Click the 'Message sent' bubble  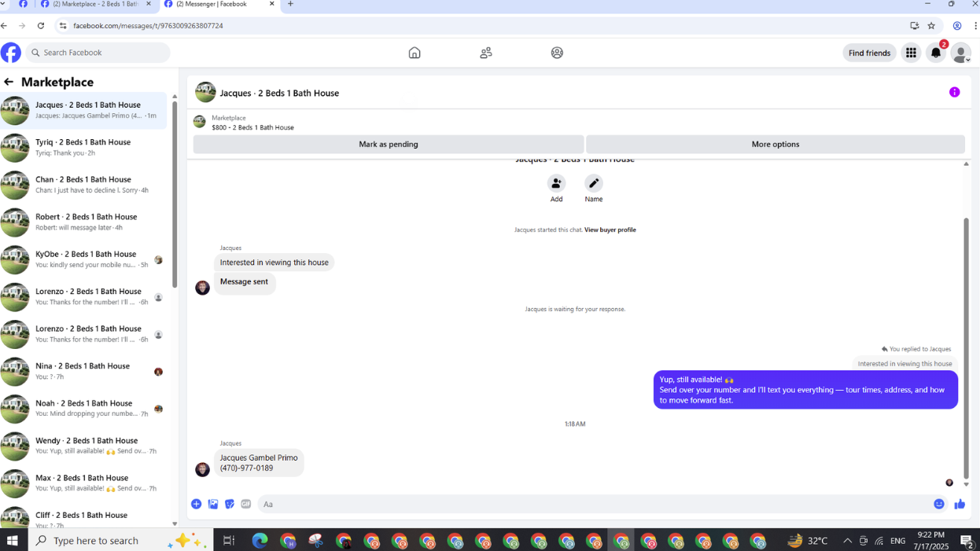point(244,282)
